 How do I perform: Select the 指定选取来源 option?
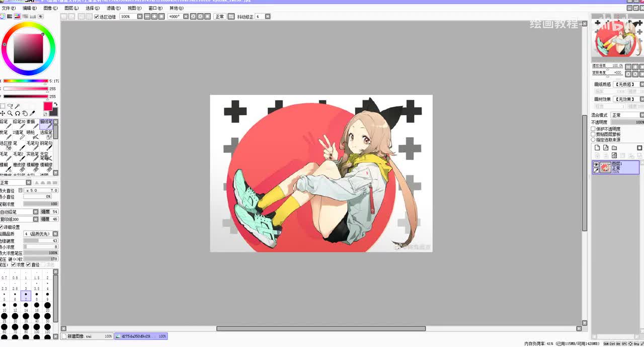point(593,140)
